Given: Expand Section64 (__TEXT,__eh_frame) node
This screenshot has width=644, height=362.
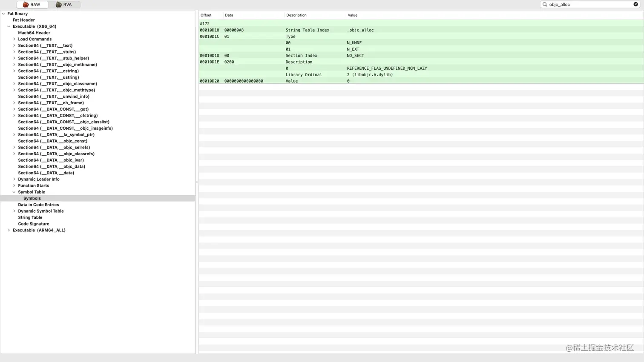Looking at the screenshot, I should point(14,103).
